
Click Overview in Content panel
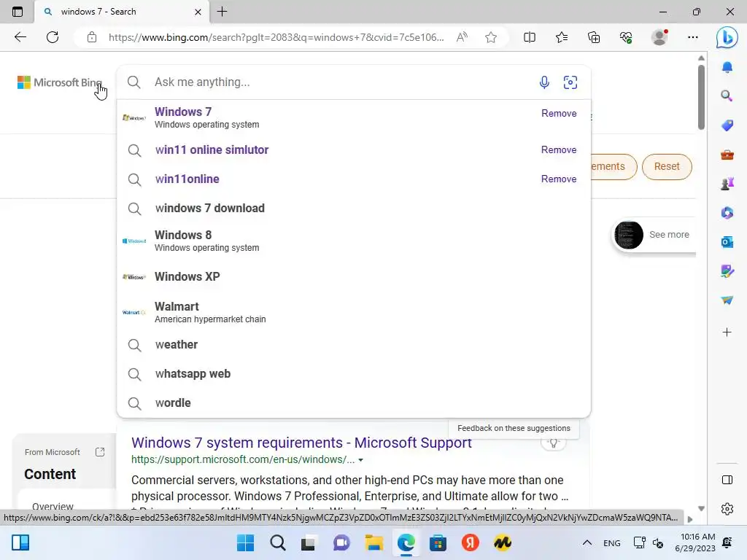pos(53,506)
